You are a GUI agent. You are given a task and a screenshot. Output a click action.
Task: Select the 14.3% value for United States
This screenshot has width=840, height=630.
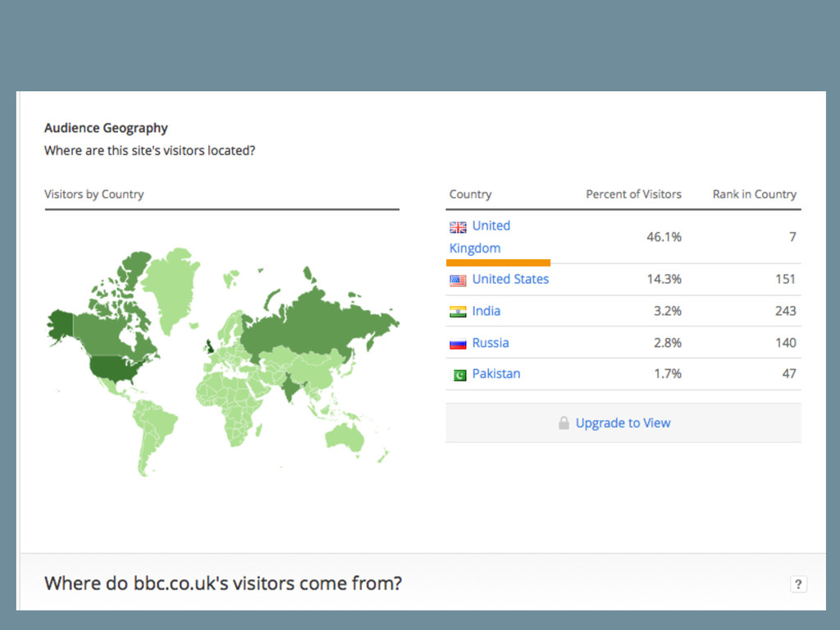664,279
